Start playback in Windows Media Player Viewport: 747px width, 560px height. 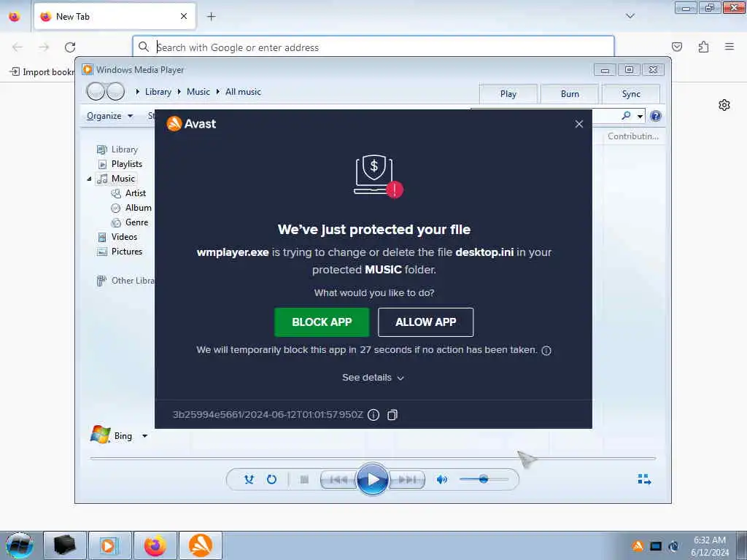(372, 479)
